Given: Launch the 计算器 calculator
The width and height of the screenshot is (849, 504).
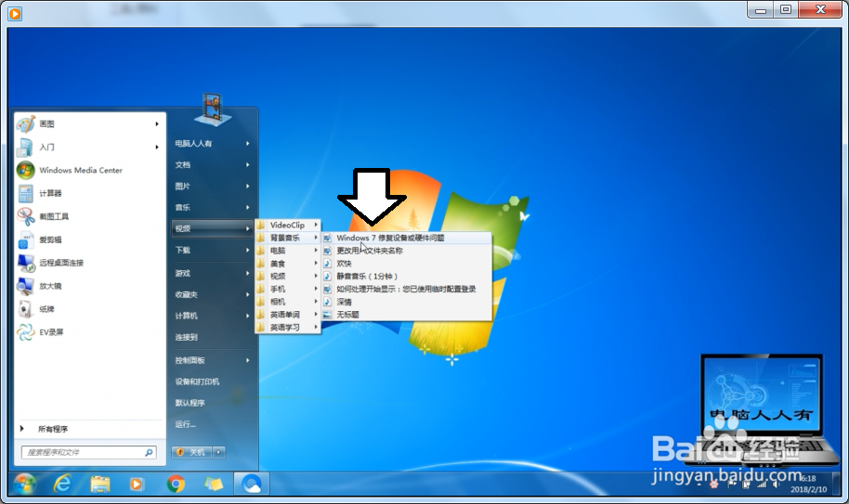Looking at the screenshot, I should [x=90, y=193].
